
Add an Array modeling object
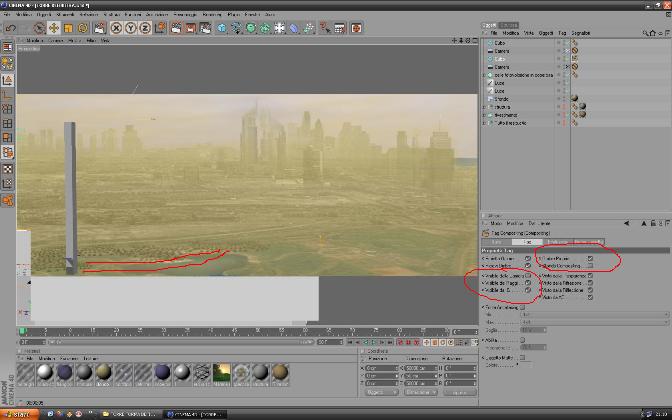(265, 28)
